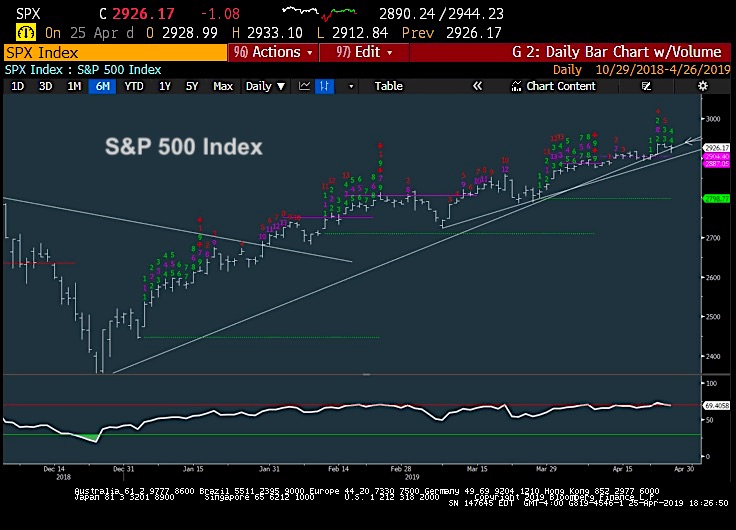Select the 1M time range
This screenshot has height=530, width=736.
point(74,86)
